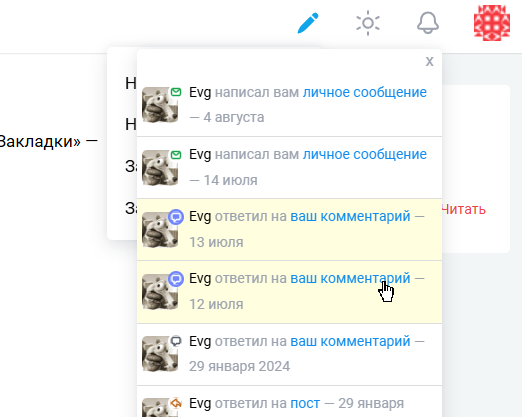Open the 'пост' link in the last notification

click(x=305, y=404)
